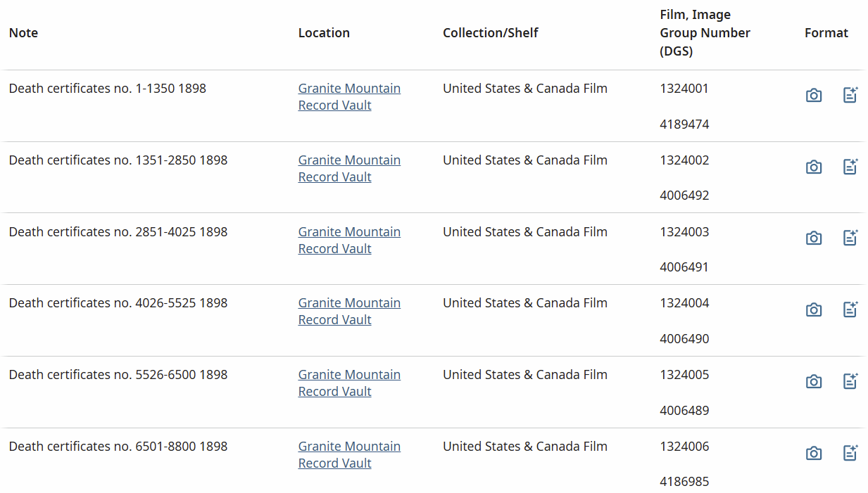Select note 'Death certificates no. 1351-2850 1898'
868x493 pixels.
coord(118,160)
